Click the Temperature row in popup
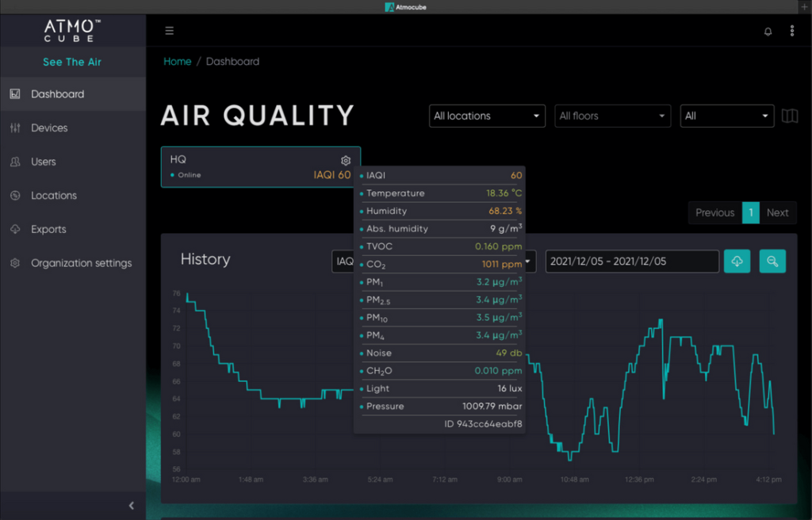Image resolution: width=812 pixels, height=520 pixels. (x=441, y=193)
